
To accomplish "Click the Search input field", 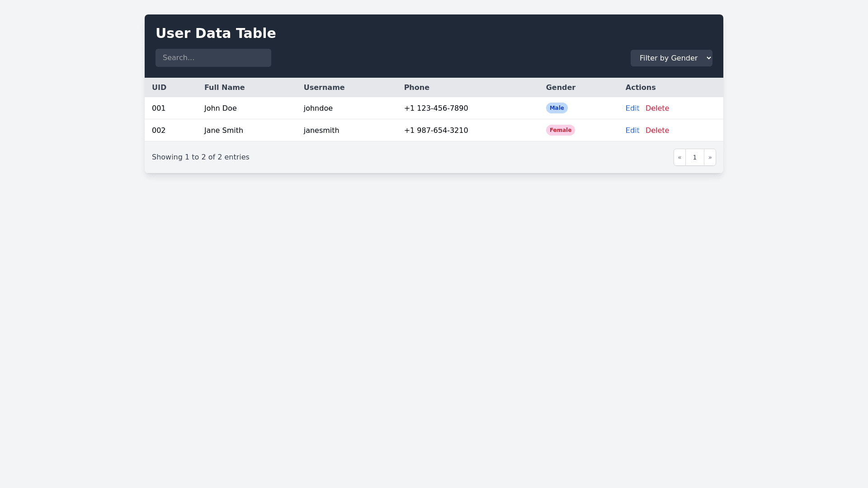I will (213, 58).
